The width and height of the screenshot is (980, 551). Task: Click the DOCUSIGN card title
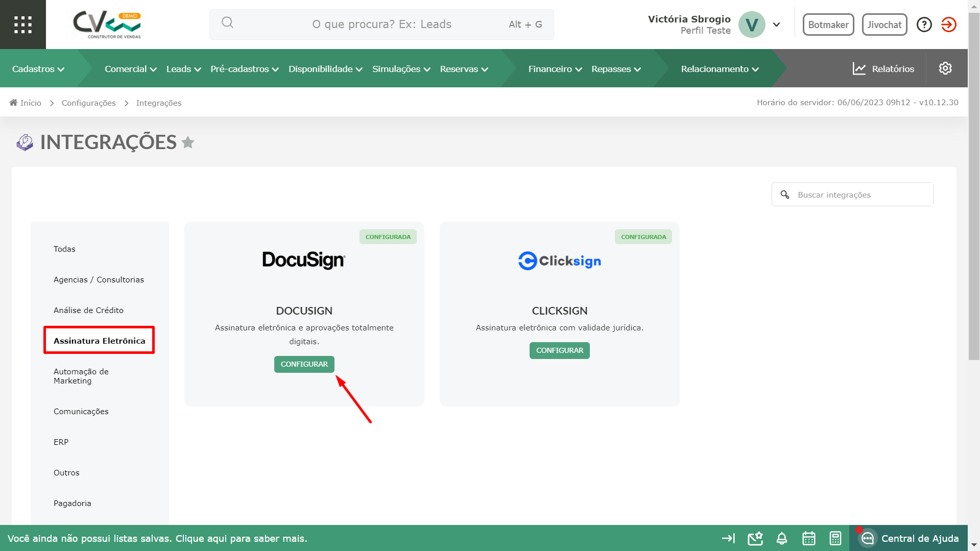(304, 311)
